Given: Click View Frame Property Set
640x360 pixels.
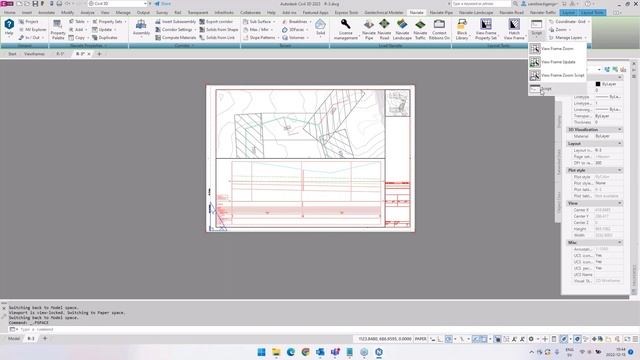Looking at the screenshot, I should 486,29.
